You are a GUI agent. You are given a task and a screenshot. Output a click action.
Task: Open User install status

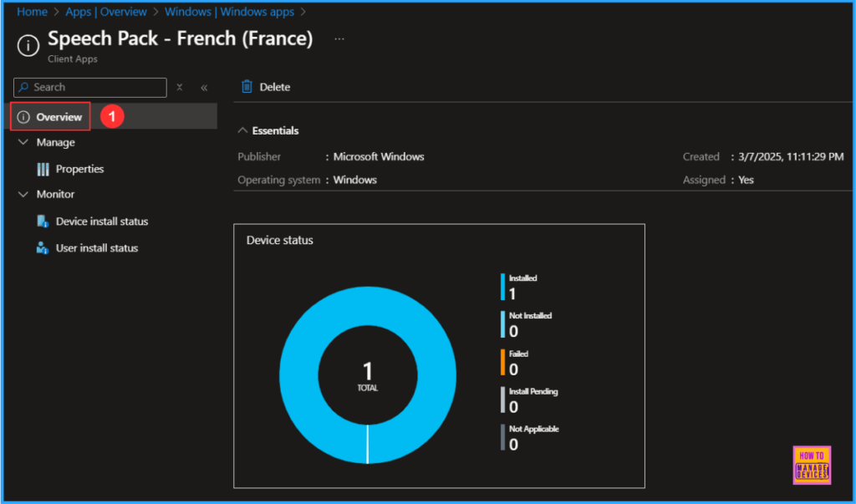pyautogui.click(x=97, y=248)
